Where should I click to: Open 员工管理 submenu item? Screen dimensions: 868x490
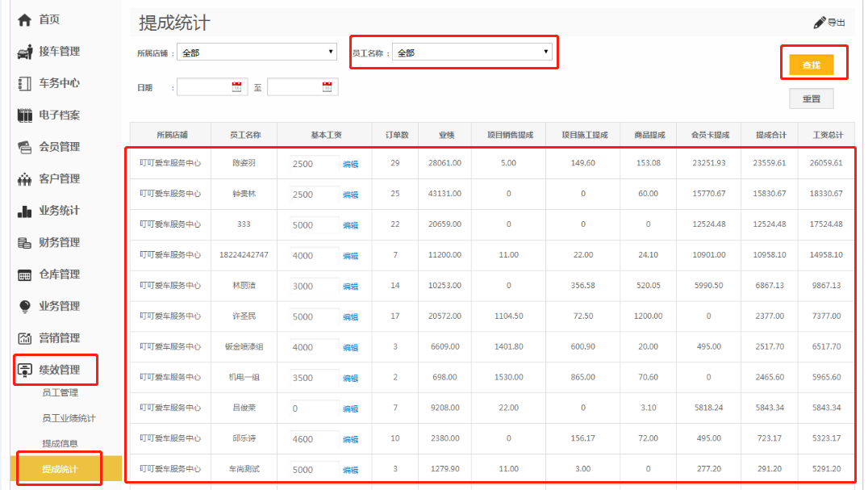pyautogui.click(x=60, y=393)
